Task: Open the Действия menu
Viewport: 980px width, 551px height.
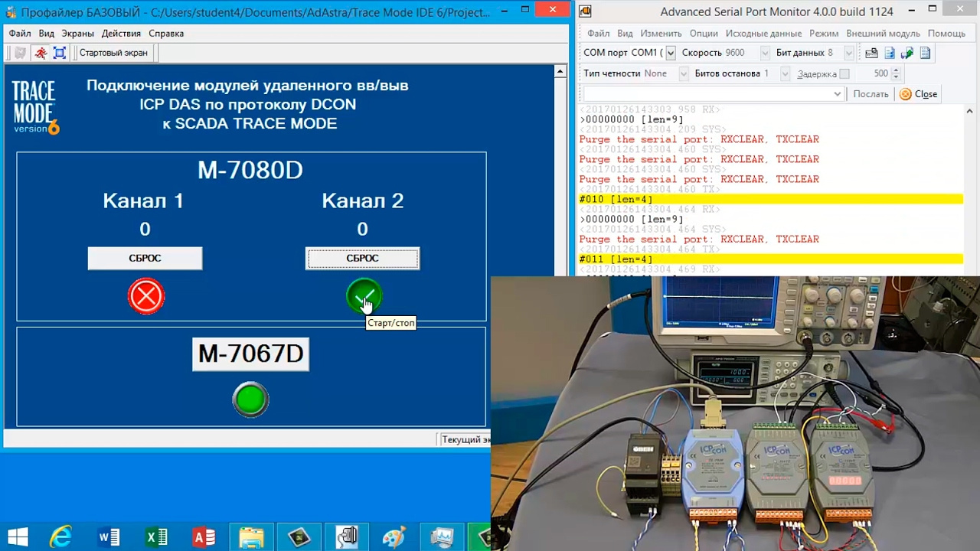Action: coord(121,34)
